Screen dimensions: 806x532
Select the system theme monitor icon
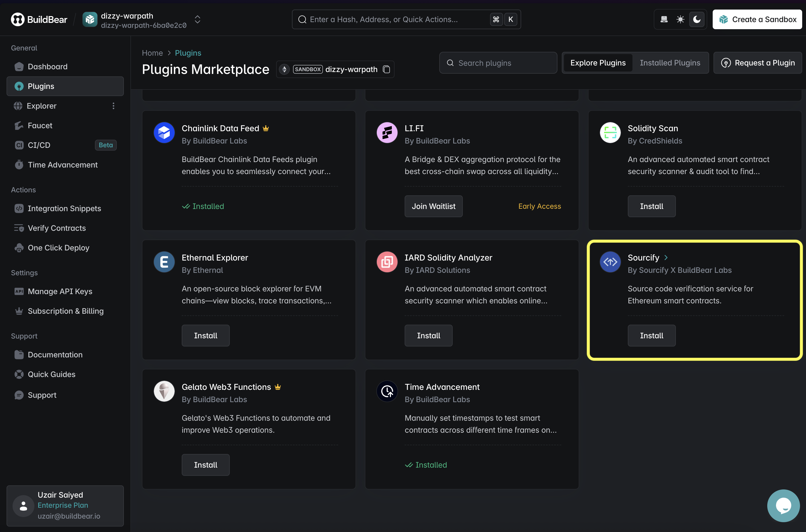[x=664, y=20]
